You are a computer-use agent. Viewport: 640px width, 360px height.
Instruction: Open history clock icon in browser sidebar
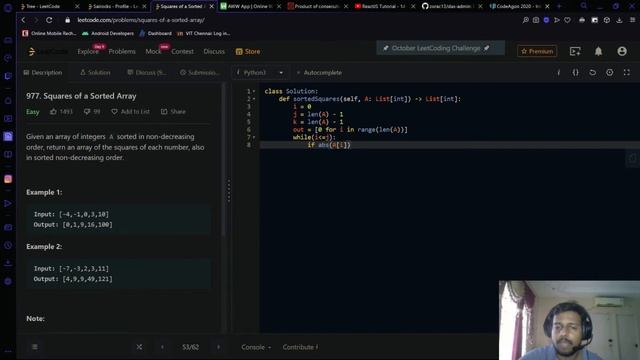coord(8,245)
